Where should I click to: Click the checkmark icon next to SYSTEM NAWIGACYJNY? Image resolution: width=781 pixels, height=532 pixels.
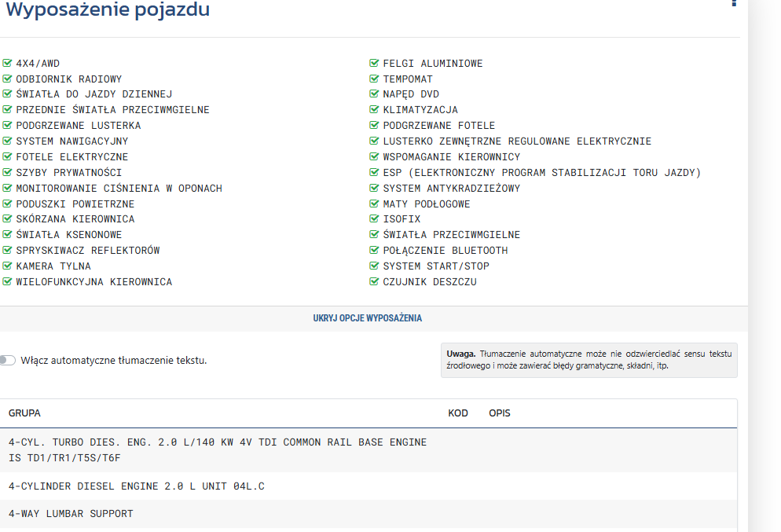(x=8, y=141)
